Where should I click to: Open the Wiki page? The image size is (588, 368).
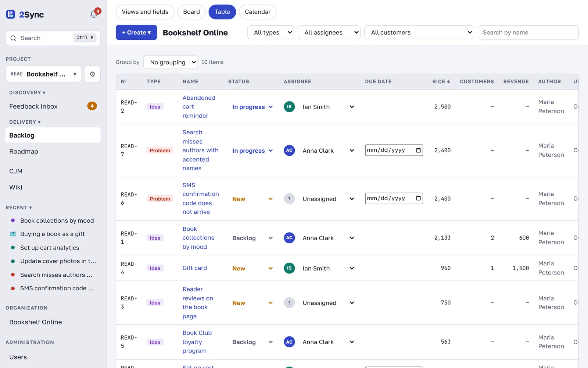(x=53, y=187)
